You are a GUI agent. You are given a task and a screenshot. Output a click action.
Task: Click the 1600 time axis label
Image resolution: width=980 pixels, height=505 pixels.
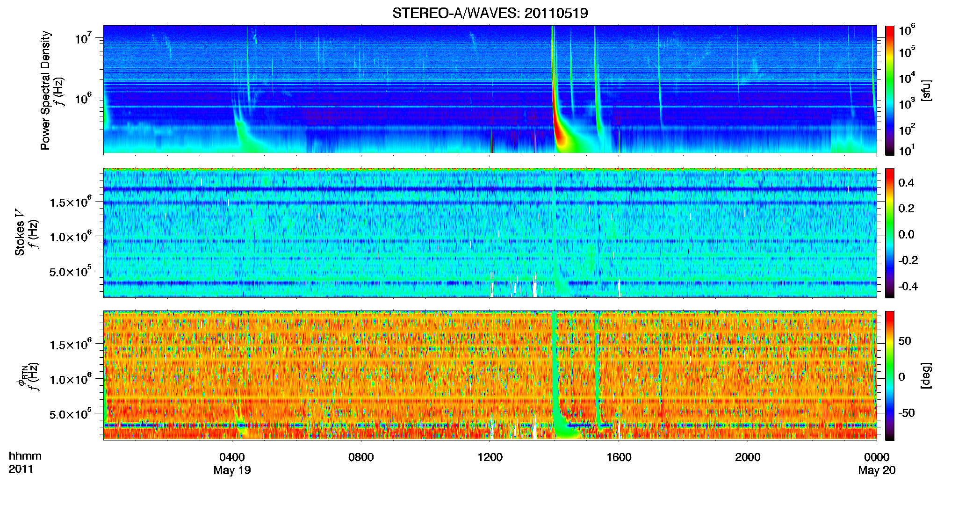(x=619, y=457)
